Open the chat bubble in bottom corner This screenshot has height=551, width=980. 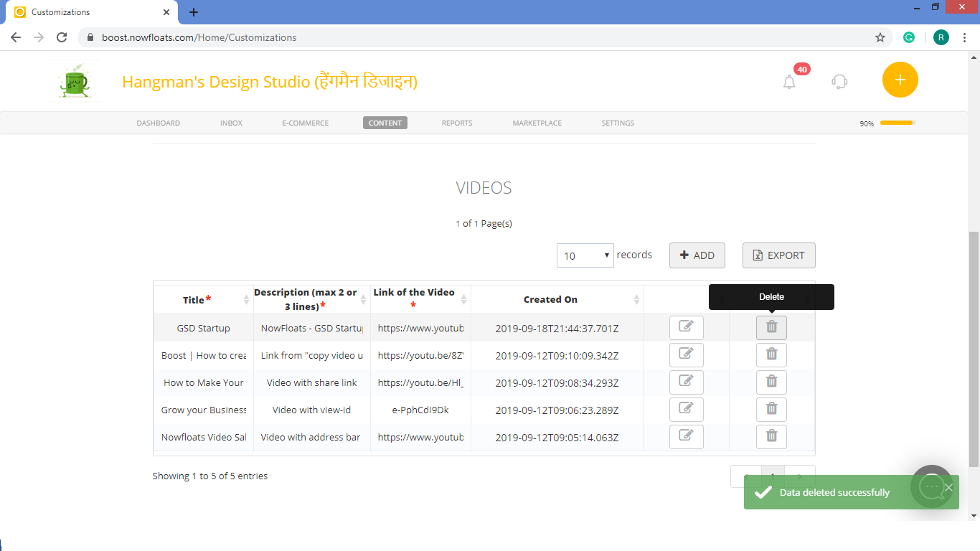[x=931, y=486]
